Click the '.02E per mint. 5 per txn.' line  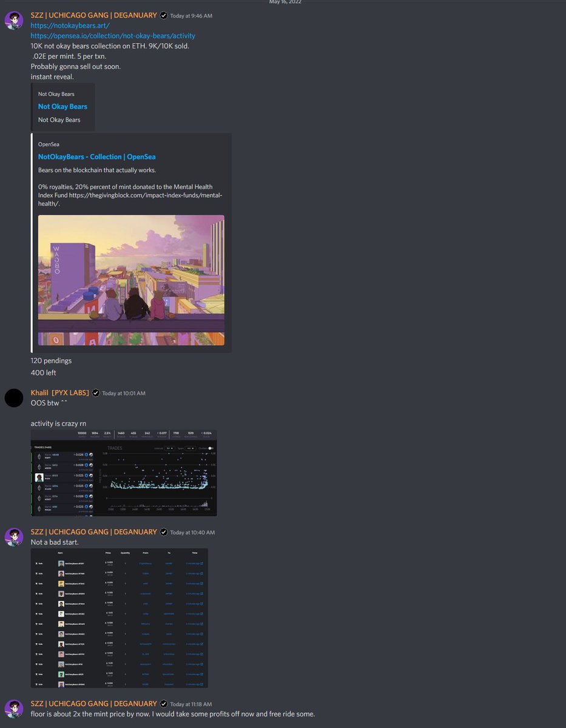69,56
